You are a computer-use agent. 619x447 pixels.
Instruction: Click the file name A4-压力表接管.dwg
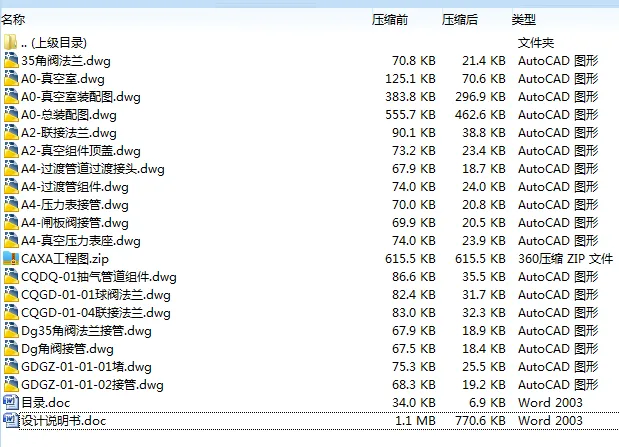pyautogui.click(x=75, y=205)
